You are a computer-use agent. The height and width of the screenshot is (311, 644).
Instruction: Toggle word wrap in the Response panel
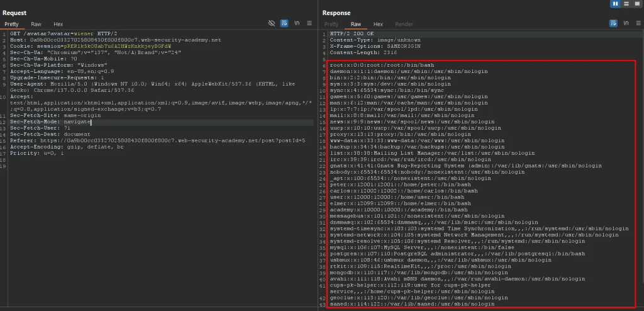[612, 23]
